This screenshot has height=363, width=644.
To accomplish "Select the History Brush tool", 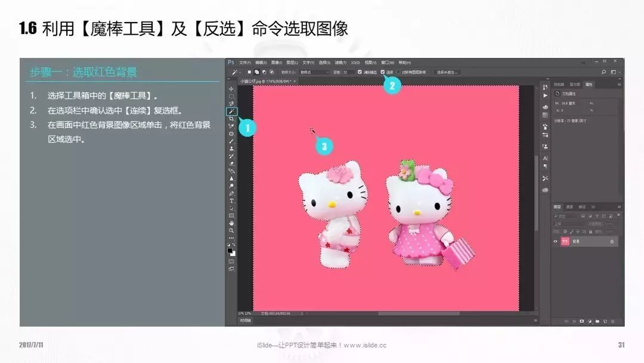I will point(231,156).
